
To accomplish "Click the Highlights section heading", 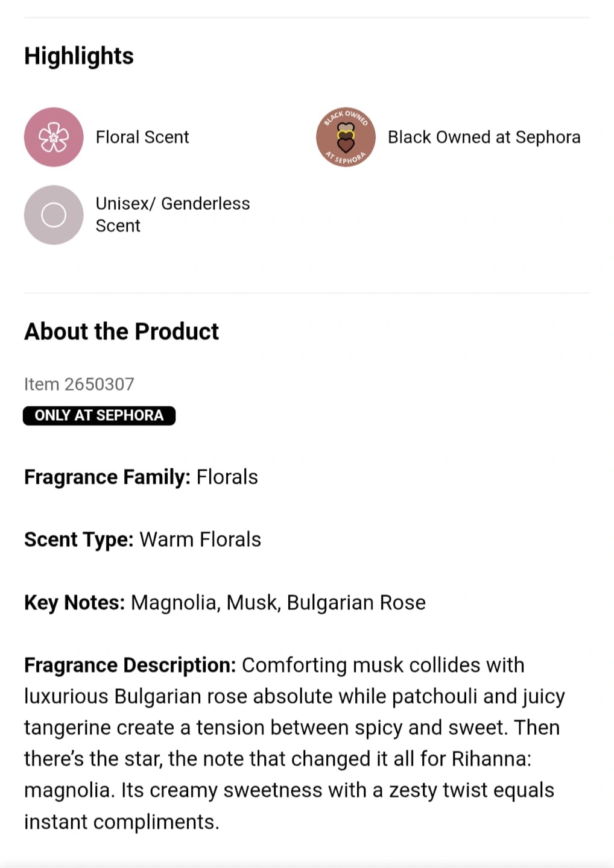I will coord(79,56).
